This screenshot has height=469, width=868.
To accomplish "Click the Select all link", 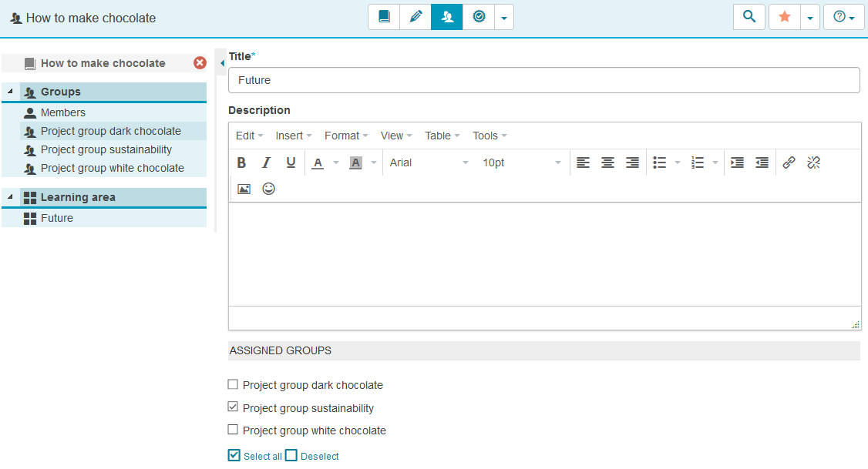I will coord(262,456).
